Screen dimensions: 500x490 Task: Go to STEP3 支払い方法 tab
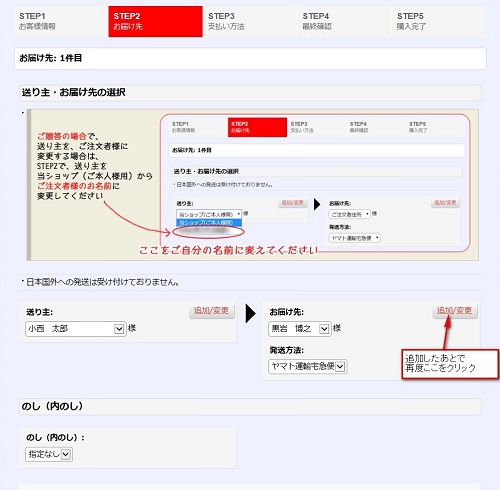click(x=250, y=21)
